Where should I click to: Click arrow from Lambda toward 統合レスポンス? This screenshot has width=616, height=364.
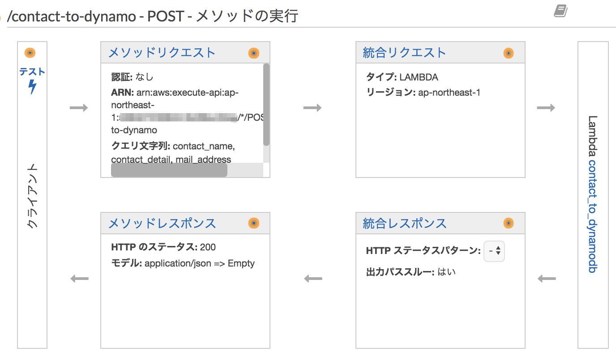[x=546, y=279]
